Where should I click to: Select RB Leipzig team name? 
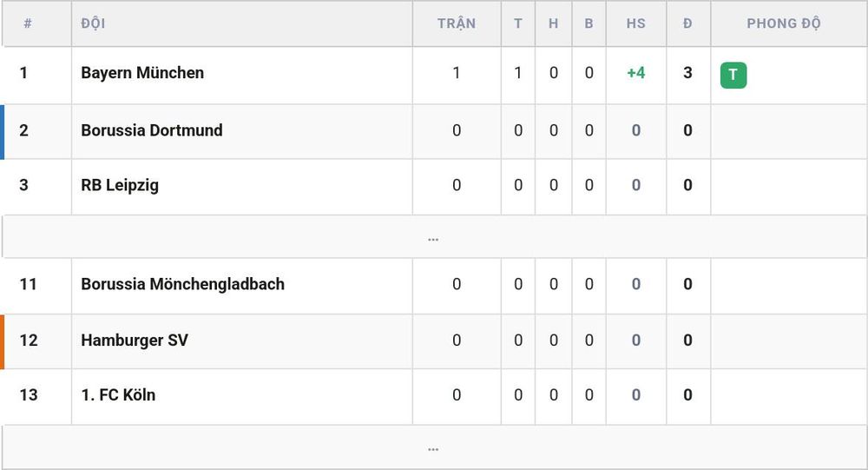point(120,185)
